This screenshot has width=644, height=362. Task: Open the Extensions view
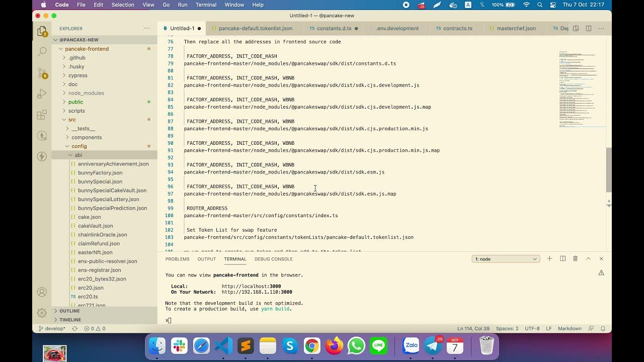click(42, 115)
